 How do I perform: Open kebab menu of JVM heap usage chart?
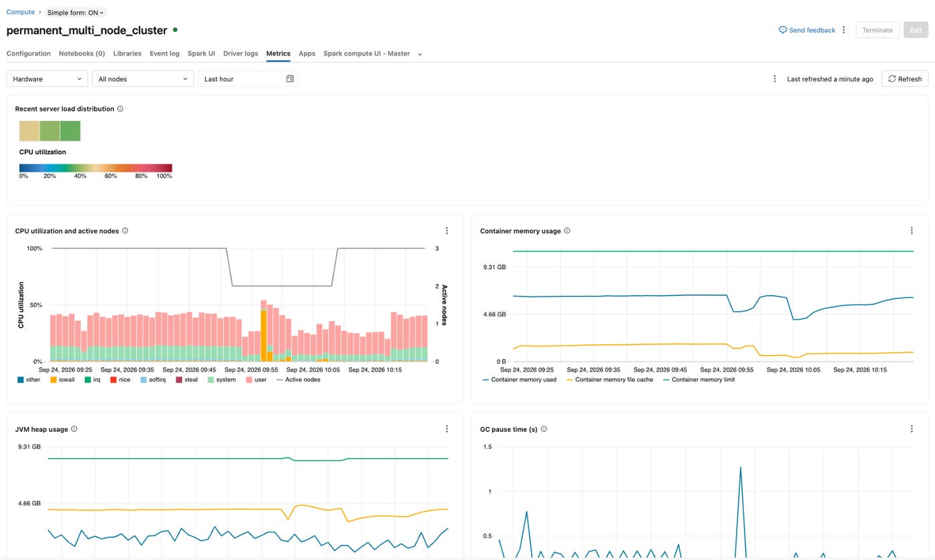[x=447, y=429]
